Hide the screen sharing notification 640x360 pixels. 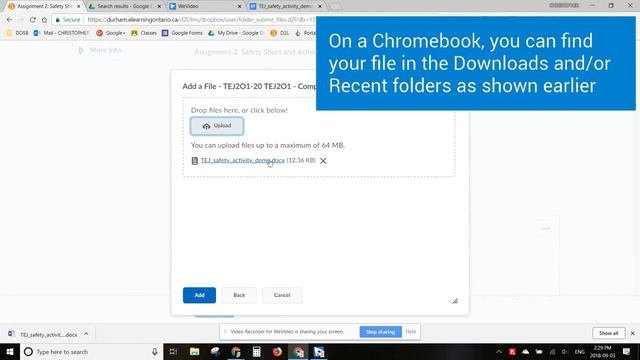[411, 332]
